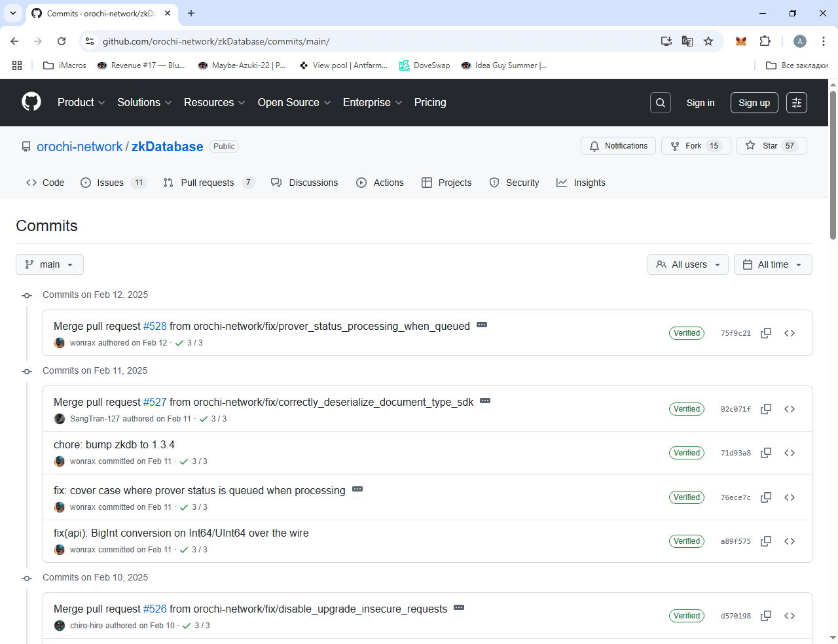
Task: Browse repository at commit 76ece7c
Action: [x=790, y=497]
